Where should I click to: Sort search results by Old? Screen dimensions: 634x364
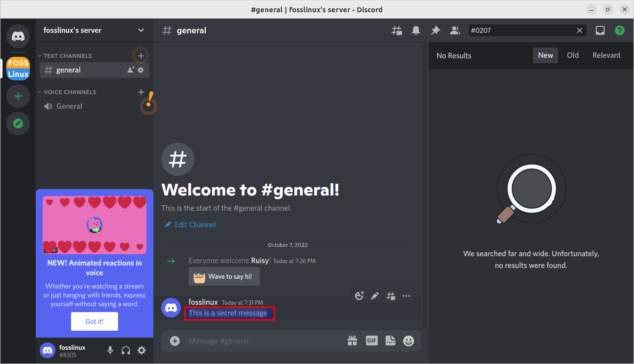(x=573, y=55)
